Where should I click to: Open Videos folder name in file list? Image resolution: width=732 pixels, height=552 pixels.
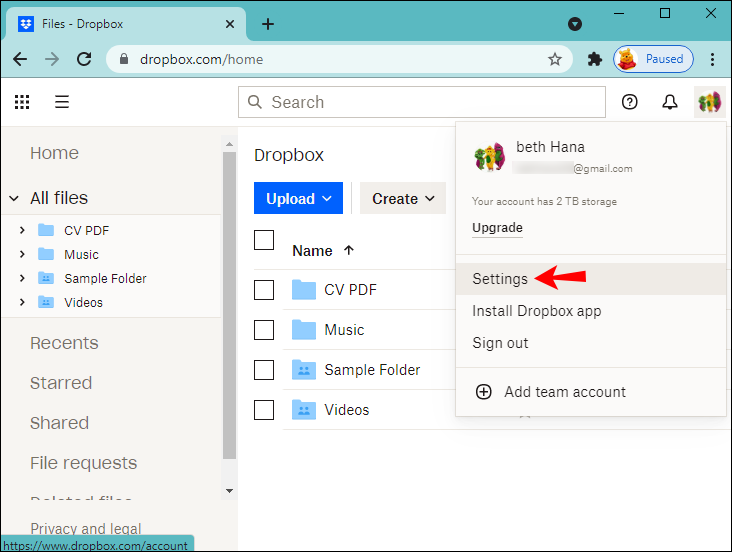tap(346, 410)
